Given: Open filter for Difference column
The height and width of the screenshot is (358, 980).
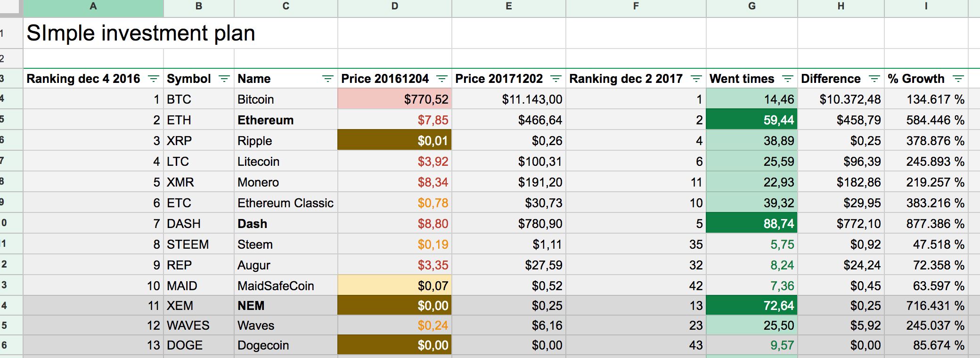Looking at the screenshot, I should pyautogui.click(x=874, y=79).
